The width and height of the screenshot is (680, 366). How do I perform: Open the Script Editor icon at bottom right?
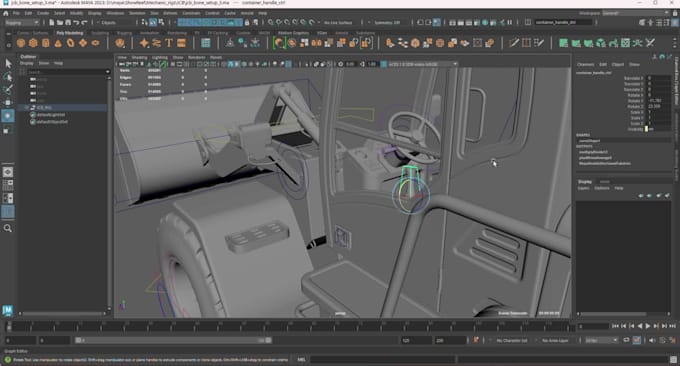673,359
